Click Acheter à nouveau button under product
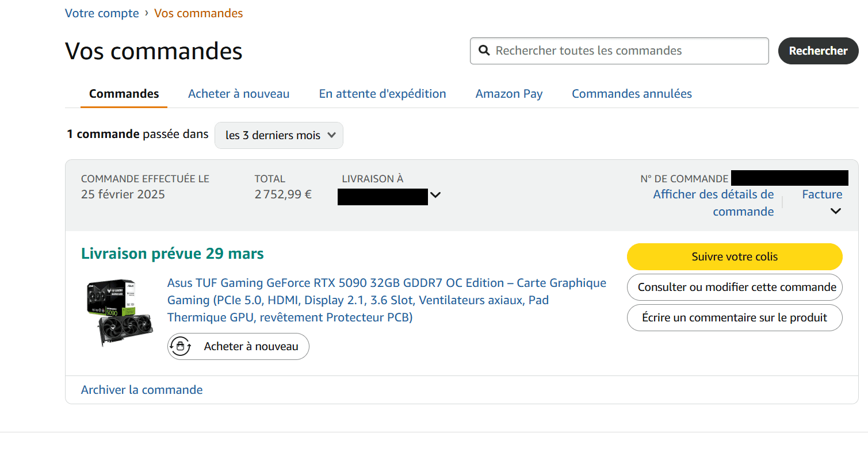 [238, 347]
